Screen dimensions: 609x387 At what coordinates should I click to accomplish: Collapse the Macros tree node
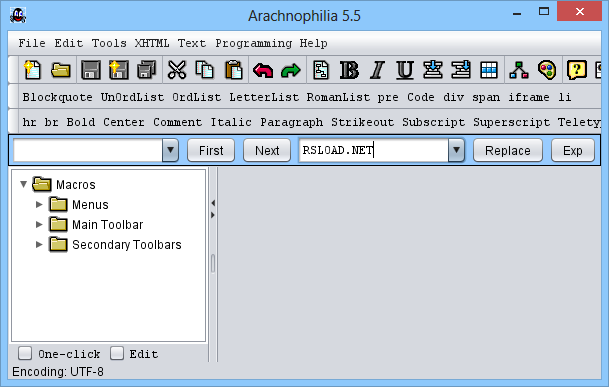coord(24,184)
